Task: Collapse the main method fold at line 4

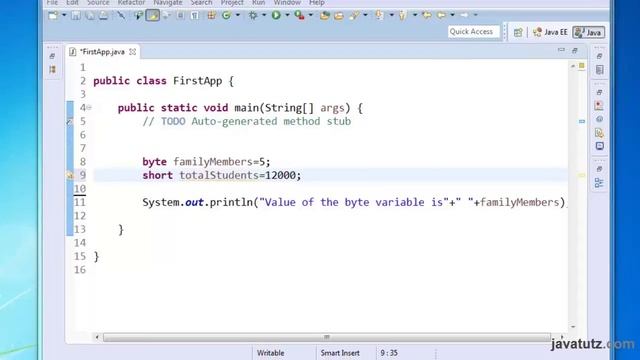Action: [x=89, y=108]
